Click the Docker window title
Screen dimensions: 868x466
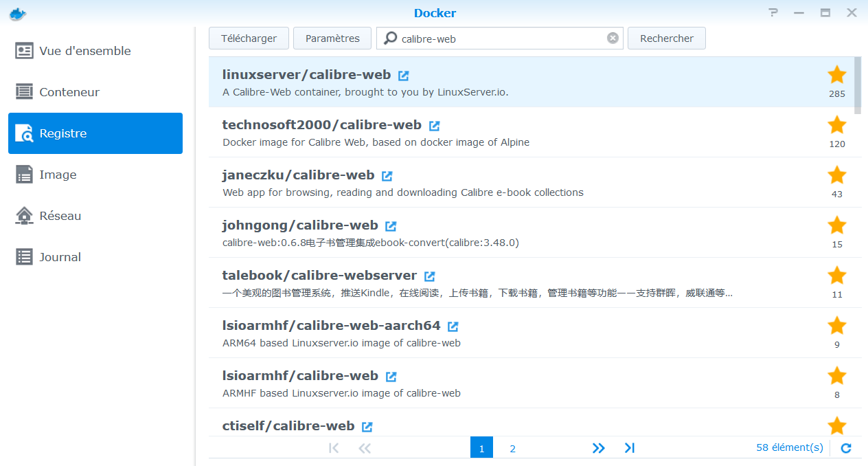[x=435, y=13]
